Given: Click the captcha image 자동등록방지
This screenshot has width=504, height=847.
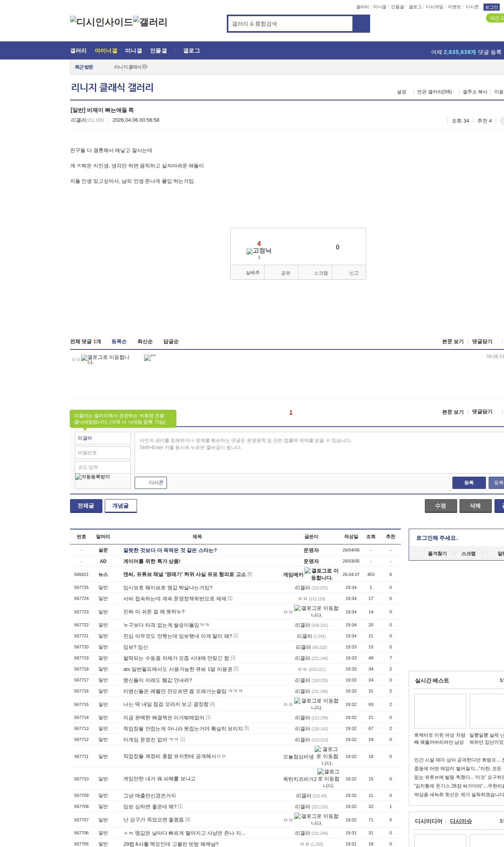Looking at the screenshot, I should [93, 477].
